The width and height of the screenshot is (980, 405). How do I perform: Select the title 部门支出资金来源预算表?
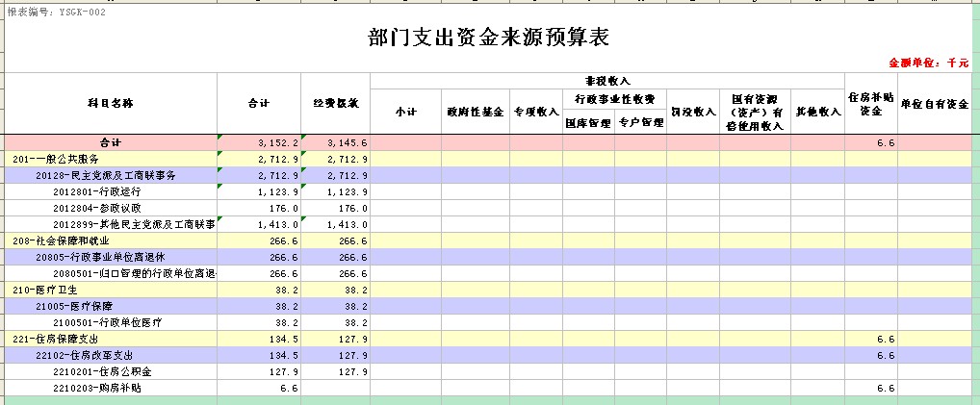click(489, 38)
